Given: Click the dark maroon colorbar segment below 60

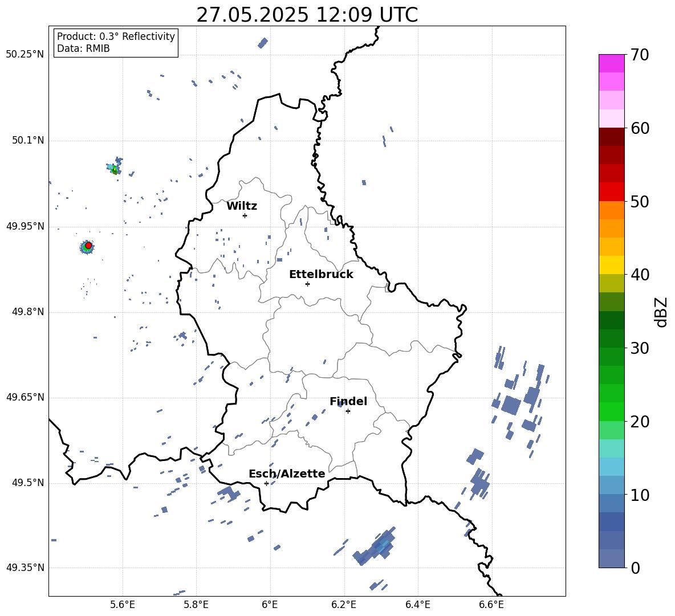Looking at the screenshot, I should 611,137.
